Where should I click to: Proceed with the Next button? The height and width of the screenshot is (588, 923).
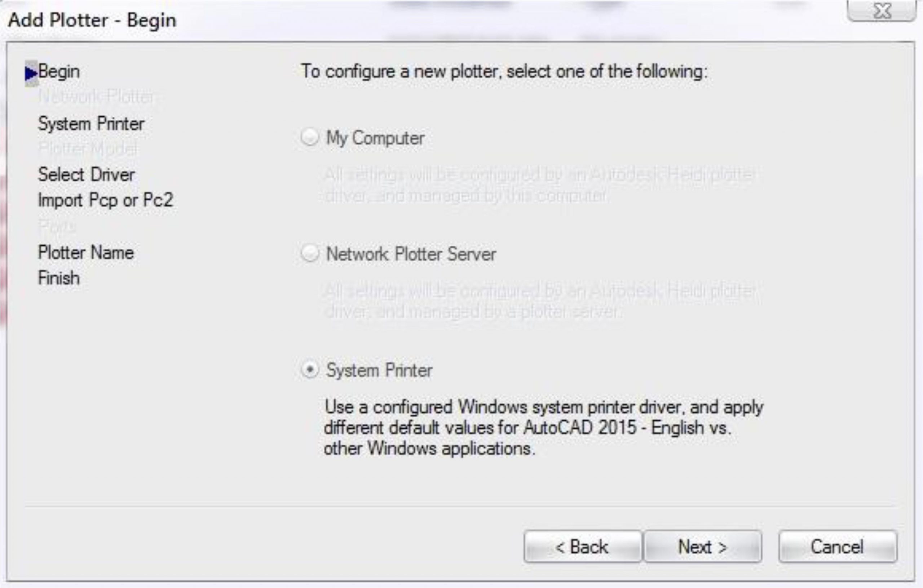pyautogui.click(x=702, y=546)
